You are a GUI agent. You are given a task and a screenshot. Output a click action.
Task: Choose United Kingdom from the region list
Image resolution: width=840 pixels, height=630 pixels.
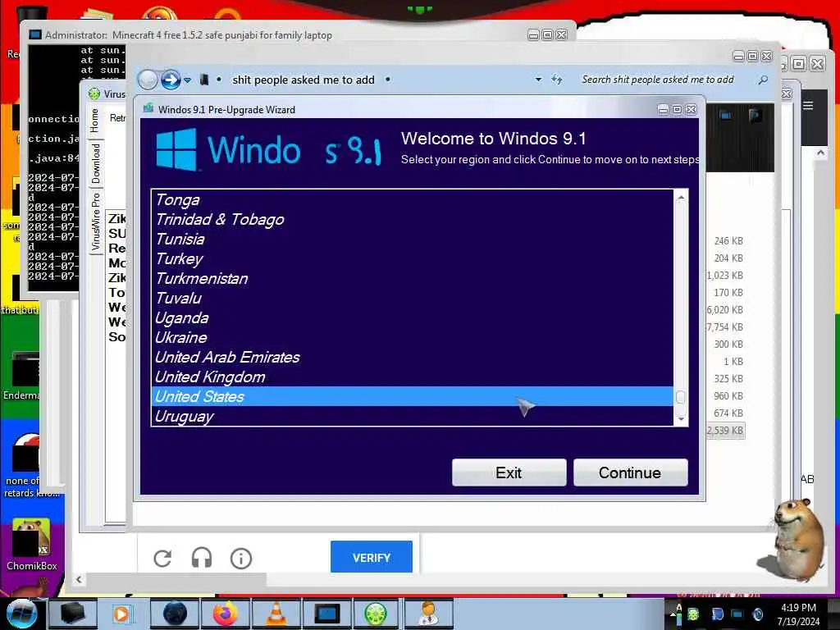tap(412, 377)
